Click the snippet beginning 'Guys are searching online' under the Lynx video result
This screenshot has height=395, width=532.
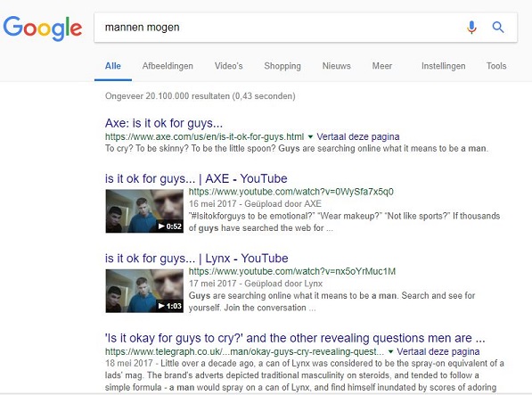(331, 301)
